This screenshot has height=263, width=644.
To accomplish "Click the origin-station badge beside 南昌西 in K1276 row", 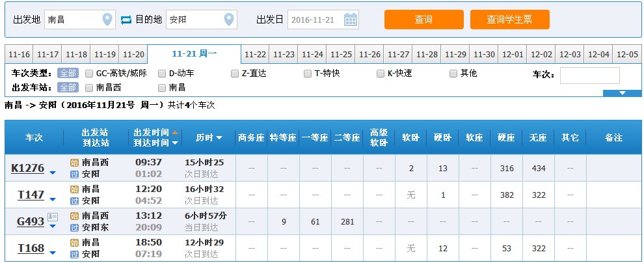I will (x=74, y=163).
